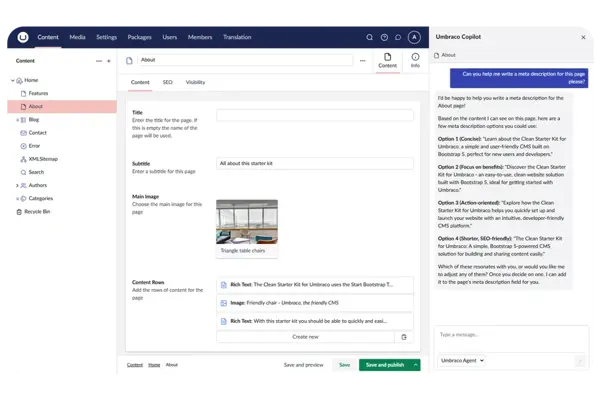Switch to the SEO tab
600x401 pixels.
(168, 82)
